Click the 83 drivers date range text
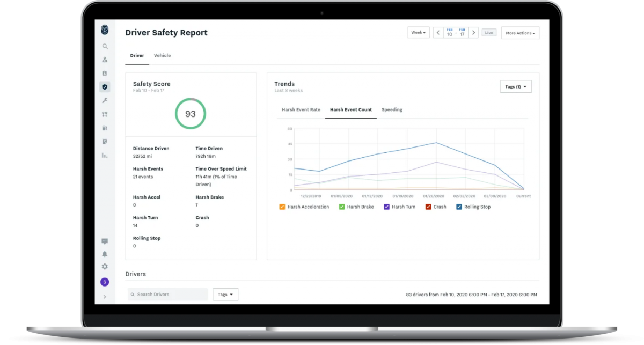The image size is (644, 345). pyautogui.click(x=472, y=295)
